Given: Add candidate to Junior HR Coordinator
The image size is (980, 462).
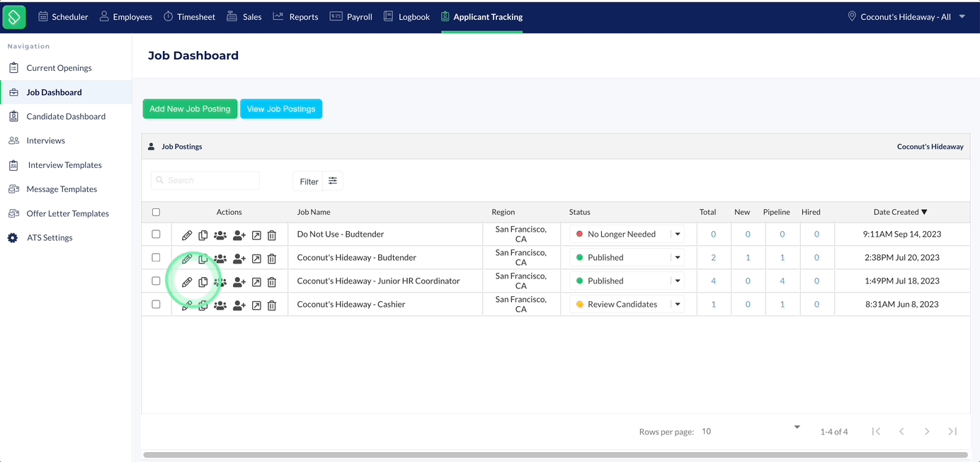Looking at the screenshot, I should pos(239,282).
